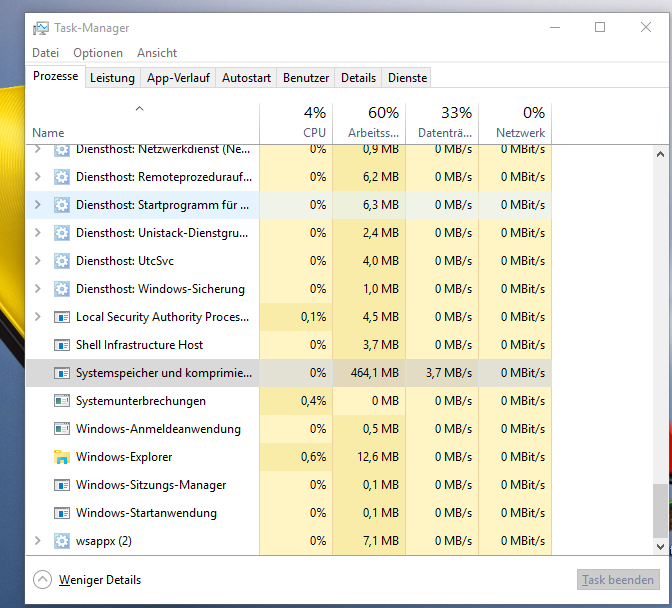Click the vertical scrollbar thumb
This screenshot has width=672, height=608.
(660, 510)
